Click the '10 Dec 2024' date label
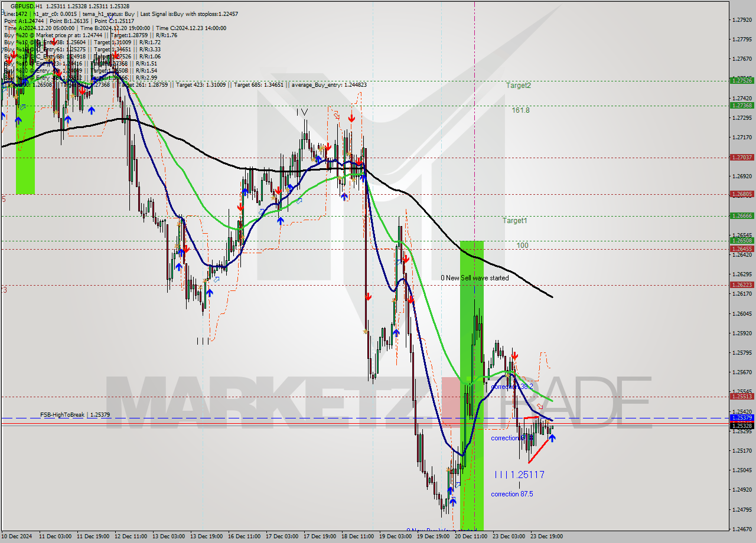The width and height of the screenshot is (756, 543). pos(18,537)
